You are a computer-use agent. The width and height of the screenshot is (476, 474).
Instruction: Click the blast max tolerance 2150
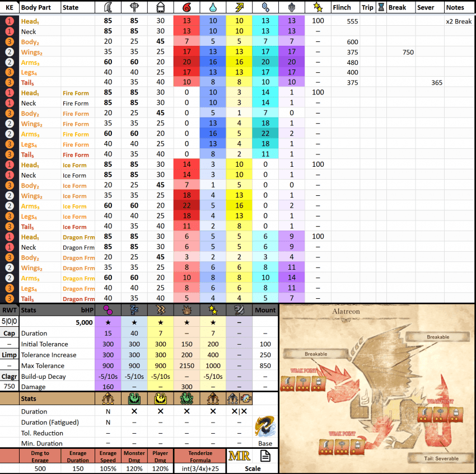coord(186,365)
